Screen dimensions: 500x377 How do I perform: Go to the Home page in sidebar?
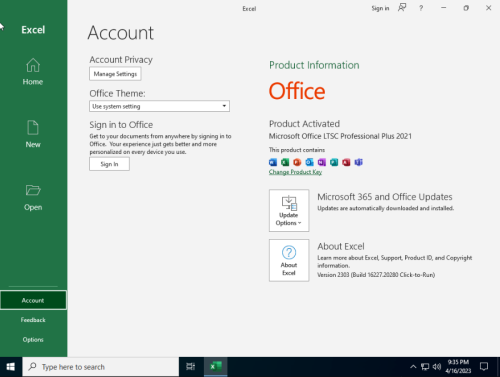coord(33,72)
